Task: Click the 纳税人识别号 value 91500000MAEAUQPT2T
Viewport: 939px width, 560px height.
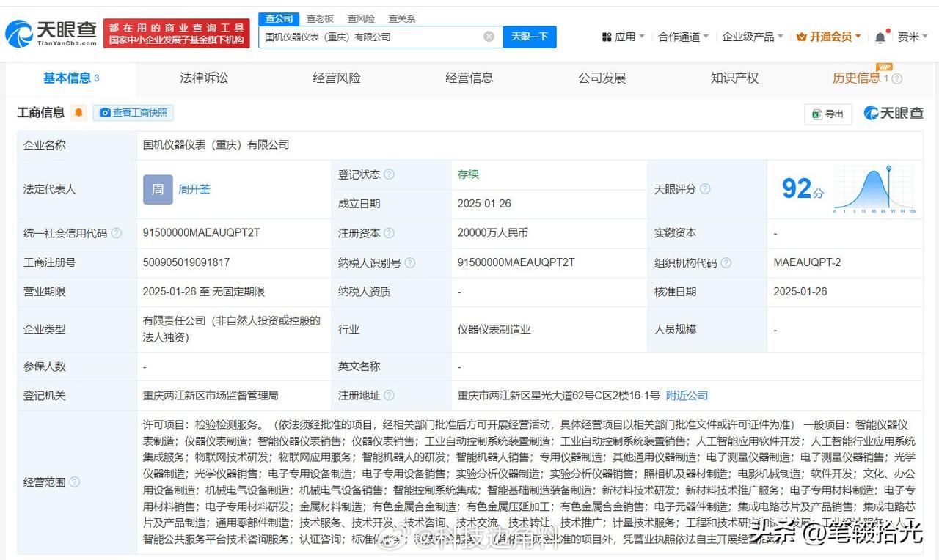Action: click(516, 262)
